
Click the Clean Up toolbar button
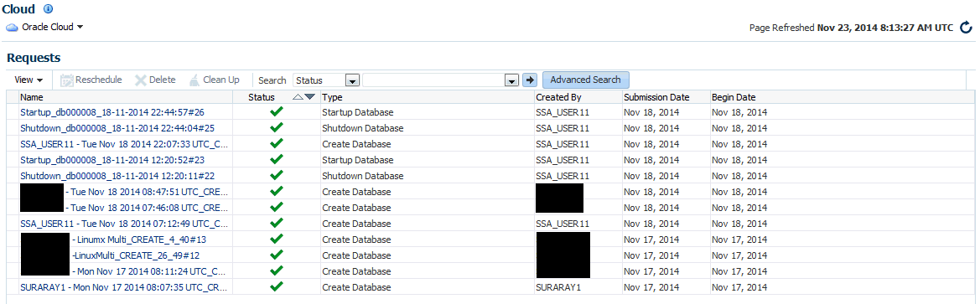(215, 80)
